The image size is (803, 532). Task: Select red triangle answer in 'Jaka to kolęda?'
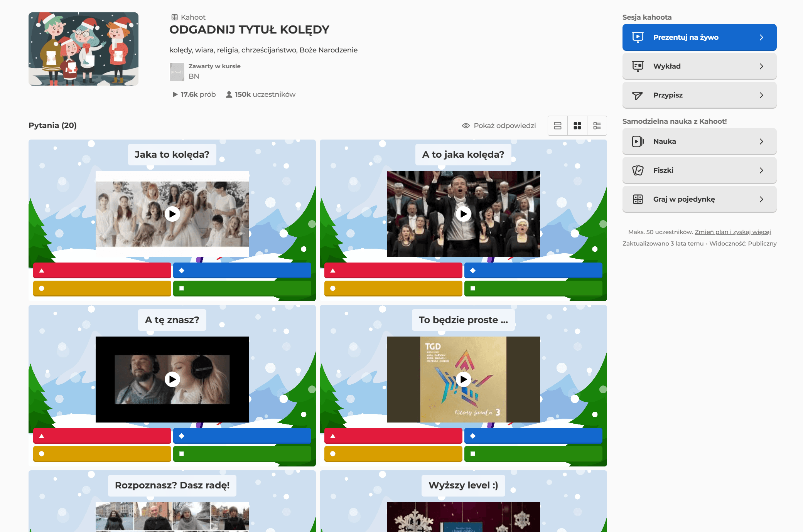tap(102, 271)
